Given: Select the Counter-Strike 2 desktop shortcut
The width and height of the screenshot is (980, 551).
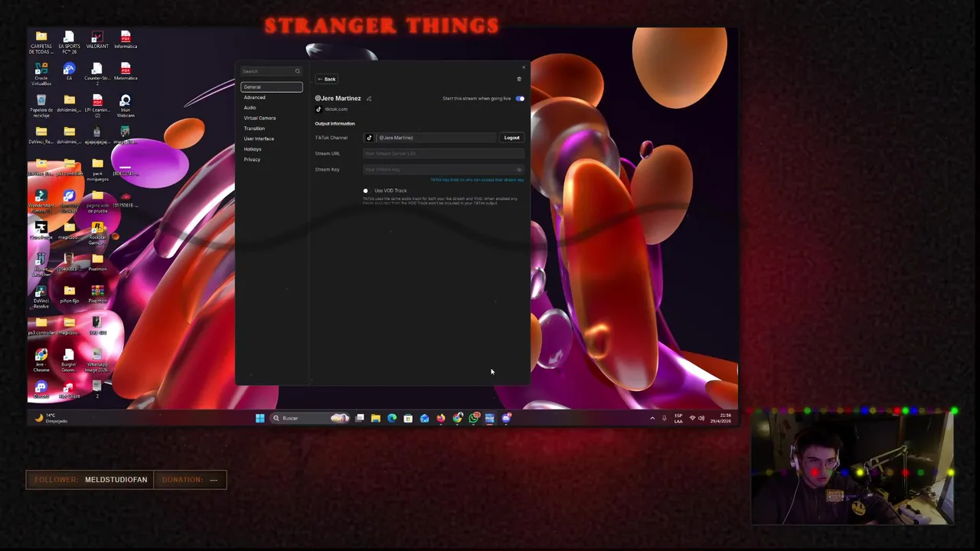Looking at the screenshot, I should (x=97, y=74).
